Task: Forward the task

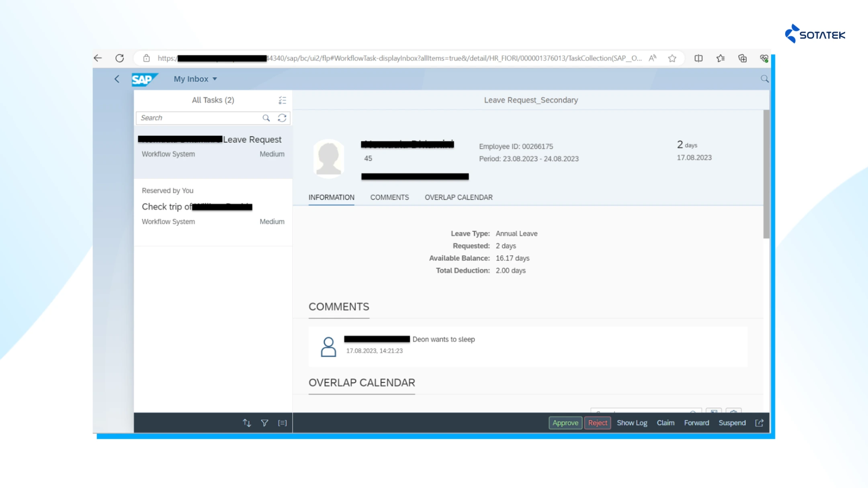Action: pyautogui.click(x=696, y=423)
